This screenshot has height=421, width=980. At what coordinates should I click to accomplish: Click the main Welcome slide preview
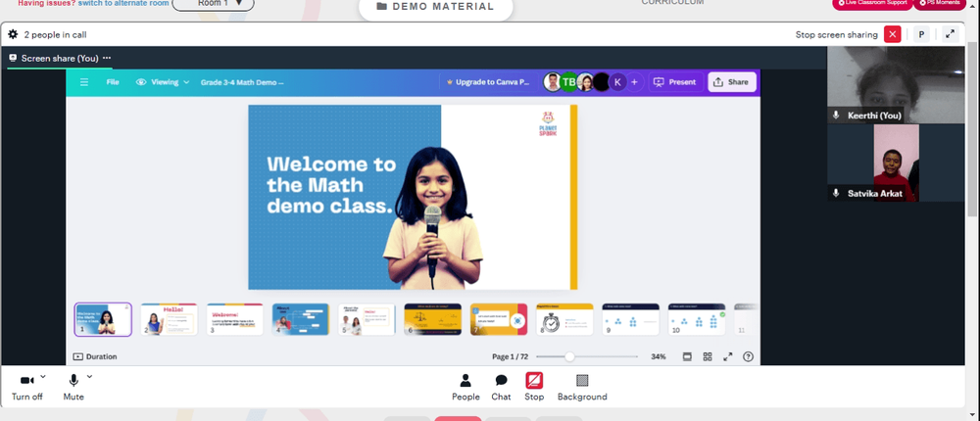(x=413, y=198)
